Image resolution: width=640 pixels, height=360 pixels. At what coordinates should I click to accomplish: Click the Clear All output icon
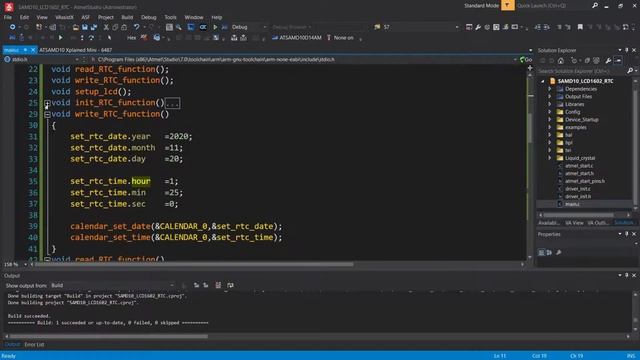tap(218, 285)
